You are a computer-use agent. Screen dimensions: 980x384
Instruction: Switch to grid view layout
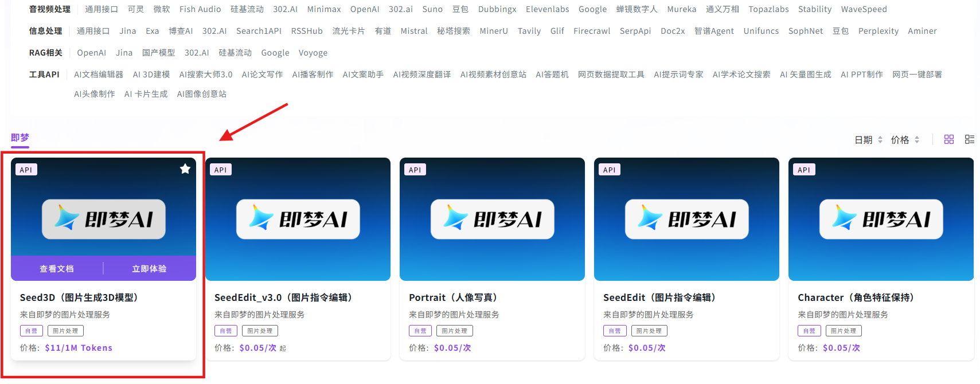pyautogui.click(x=949, y=139)
